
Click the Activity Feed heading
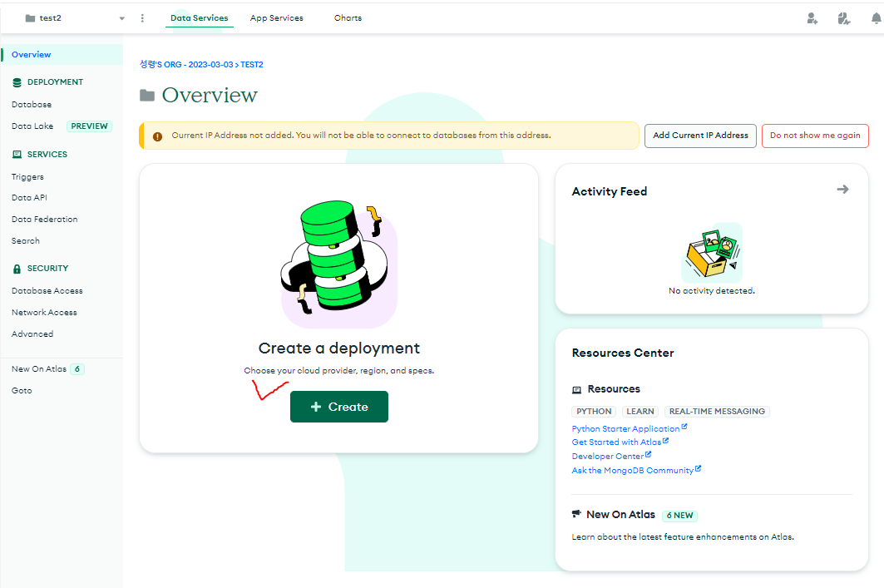click(610, 191)
